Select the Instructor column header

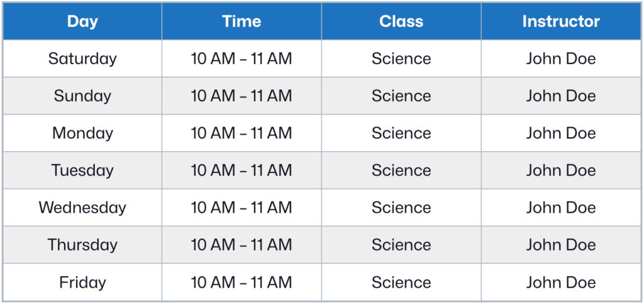[x=561, y=21]
